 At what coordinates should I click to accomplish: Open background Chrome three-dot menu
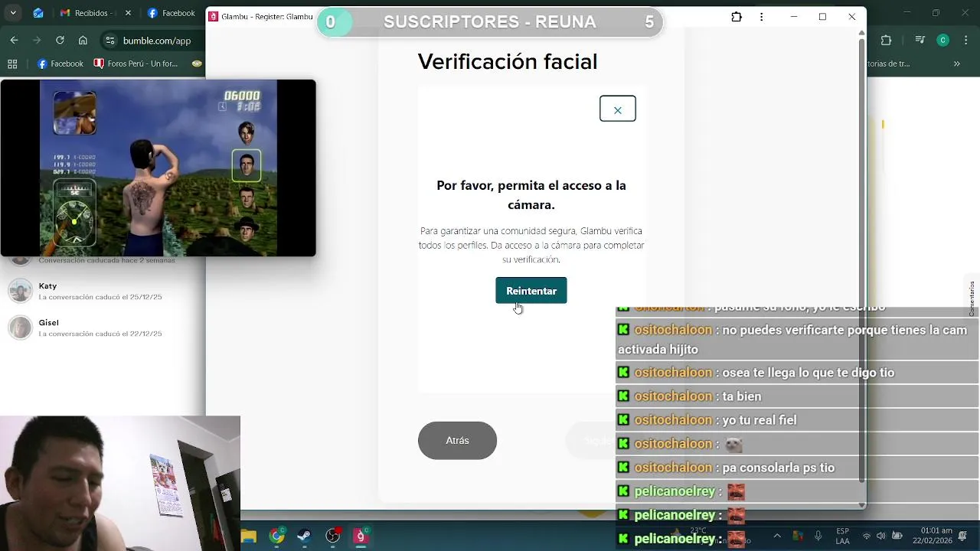[967, 41]
